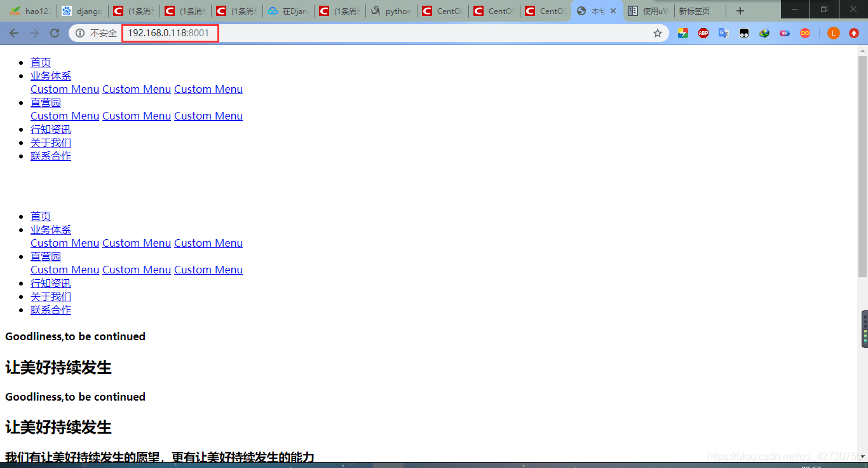Switch to the django tab

coord(82,11)
